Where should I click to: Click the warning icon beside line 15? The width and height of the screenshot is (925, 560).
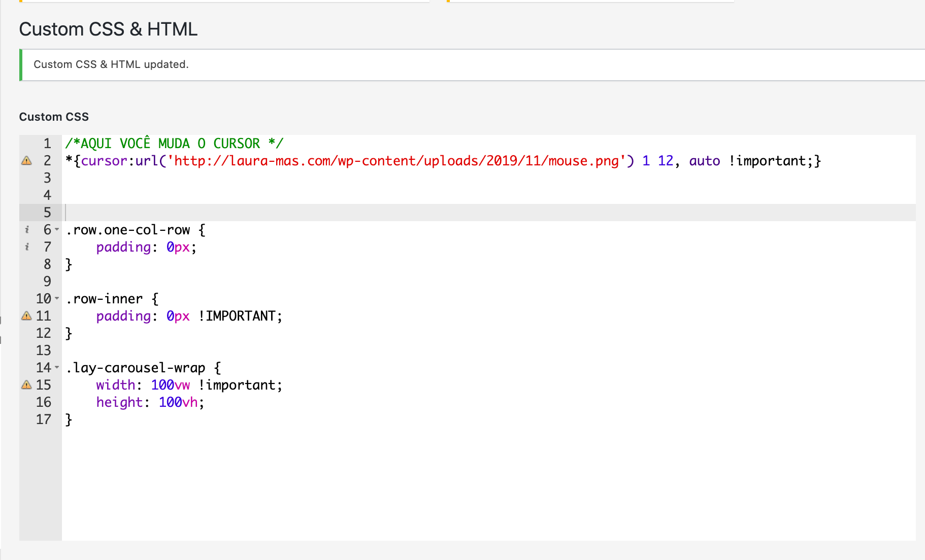(x=26, y=384)
